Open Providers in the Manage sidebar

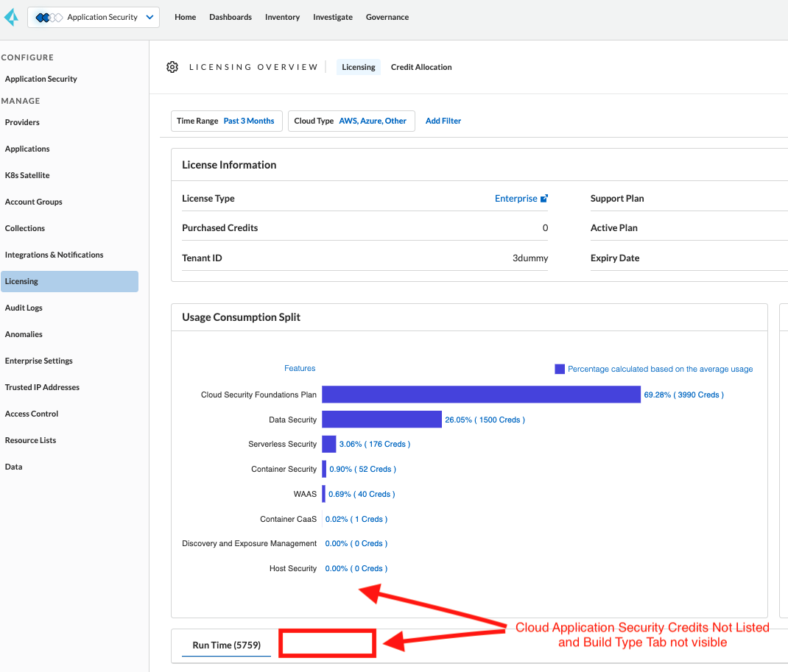point(22,122)
